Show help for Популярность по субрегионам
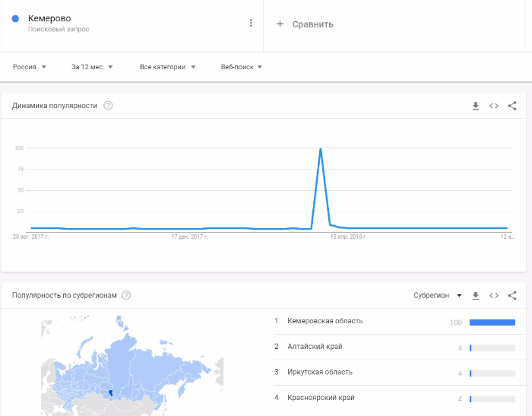The height and width of the screenshot is (416, 532). [x=126, y=295]
